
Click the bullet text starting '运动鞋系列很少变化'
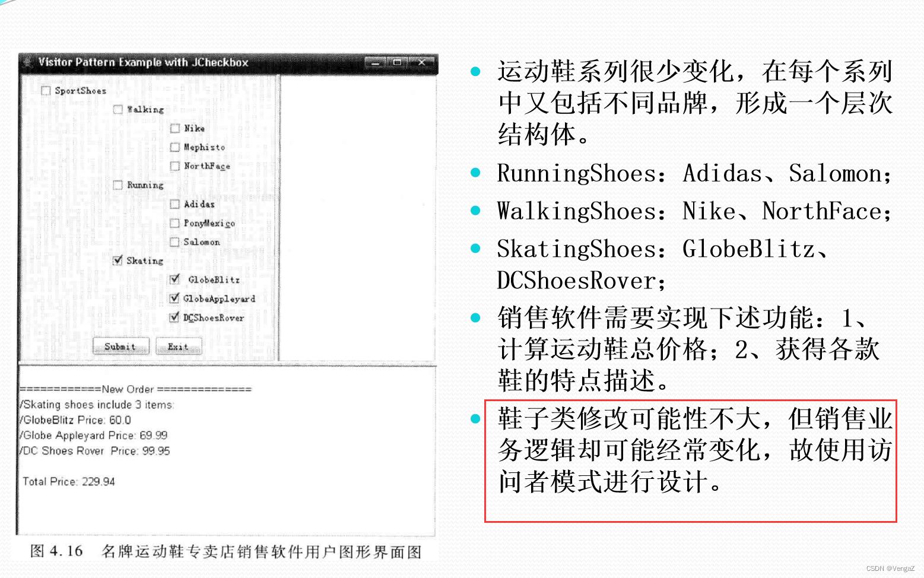[695, 103]
